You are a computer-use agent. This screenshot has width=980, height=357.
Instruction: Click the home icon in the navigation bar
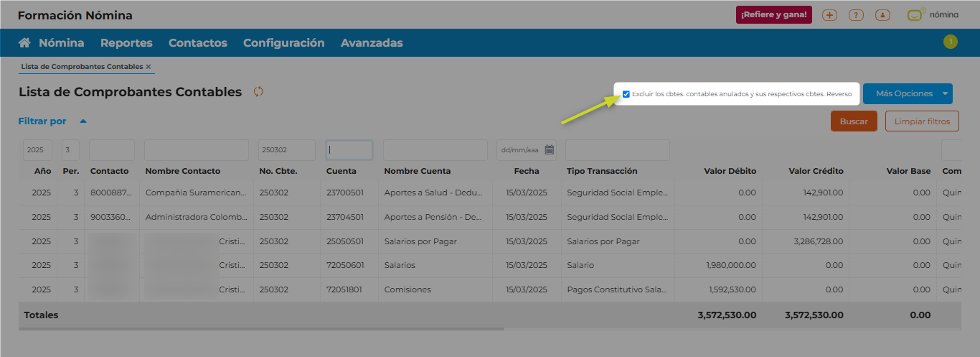coord(24,43)
